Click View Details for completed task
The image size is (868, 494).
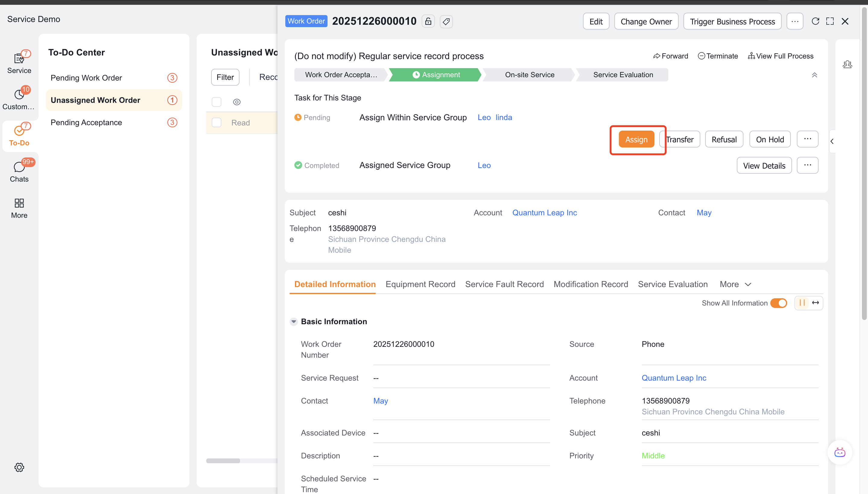tap(764, 165)
